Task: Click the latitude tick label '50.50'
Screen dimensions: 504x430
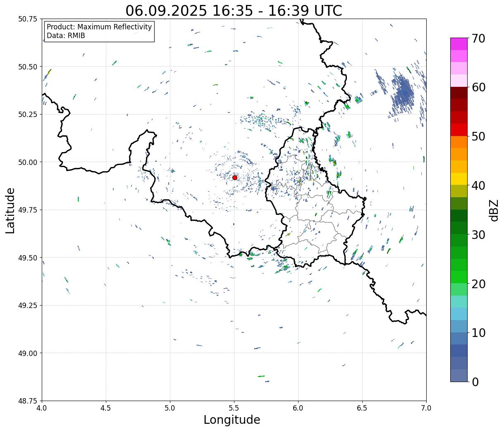Action: pyautogui.click(x=28, y=67)
